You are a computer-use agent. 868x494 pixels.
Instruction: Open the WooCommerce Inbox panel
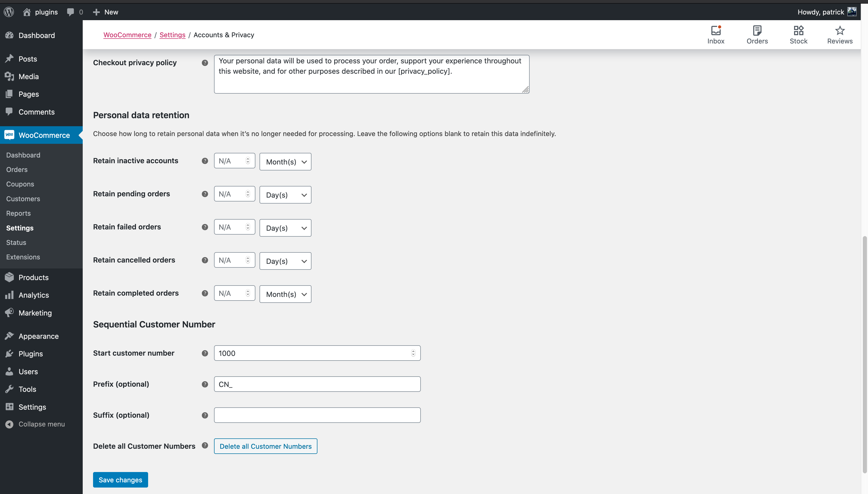[x=716, y=34]
